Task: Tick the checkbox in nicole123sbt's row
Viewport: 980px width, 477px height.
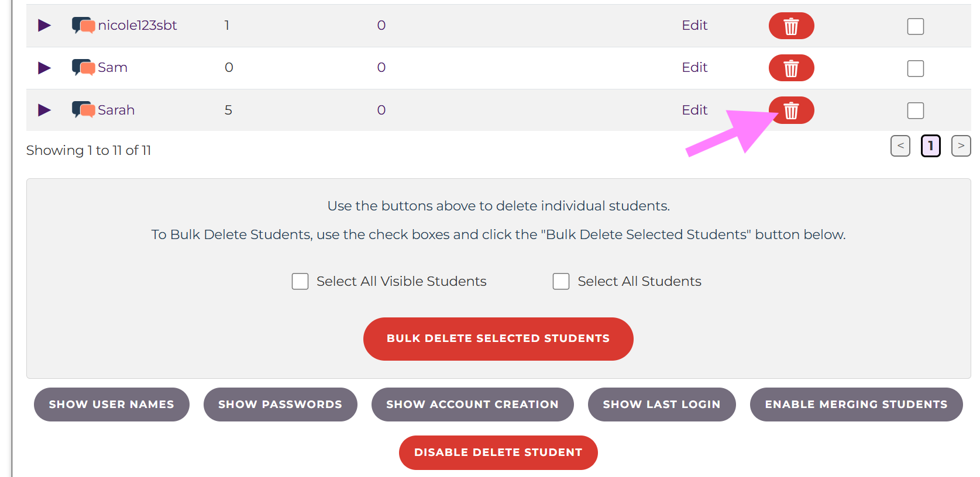Action: click(916, 26)
